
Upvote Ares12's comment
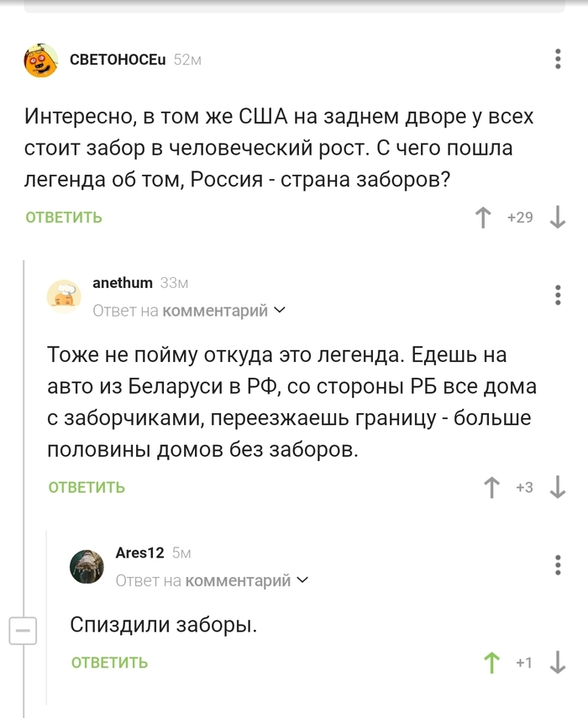[x=491, y=663]
